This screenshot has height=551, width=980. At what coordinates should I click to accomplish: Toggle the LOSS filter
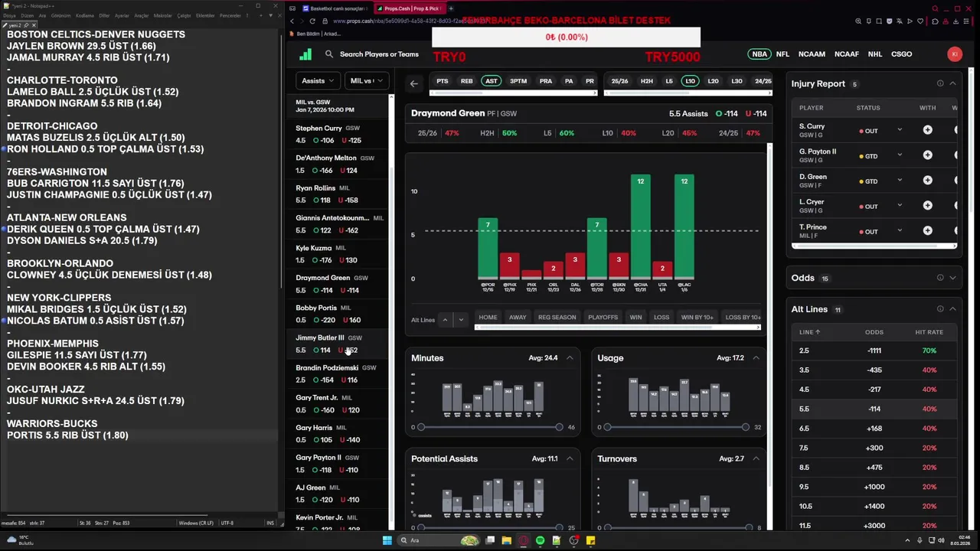coord(661,318)
